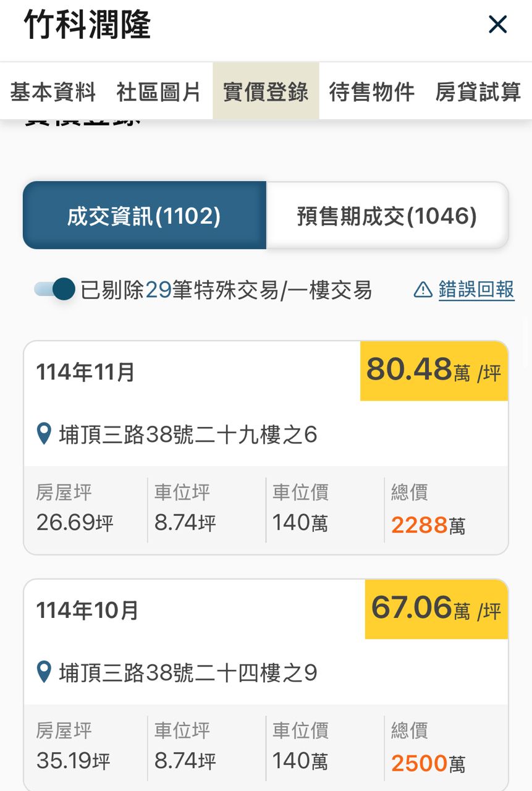Click address 埔頂三路38號二十九樓之6
Viewport: 532px width, 791px height.
(x=188, y=435)
